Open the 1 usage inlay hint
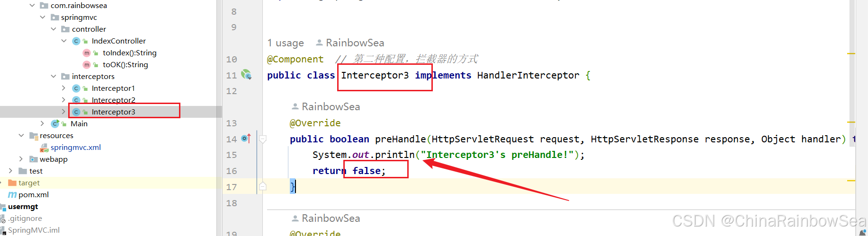 (286, 43)
